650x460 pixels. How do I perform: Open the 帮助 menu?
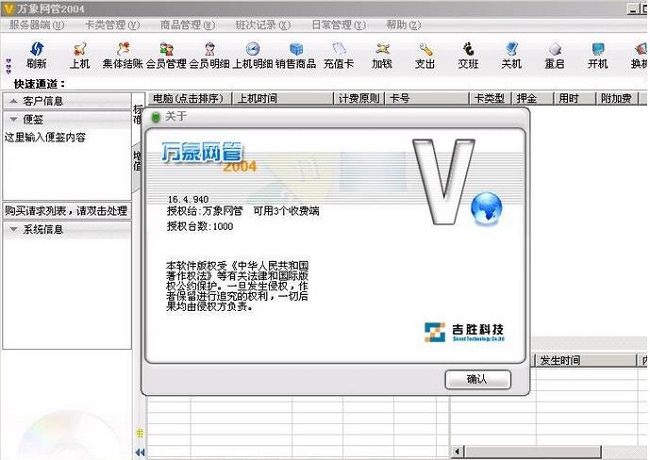403,25
